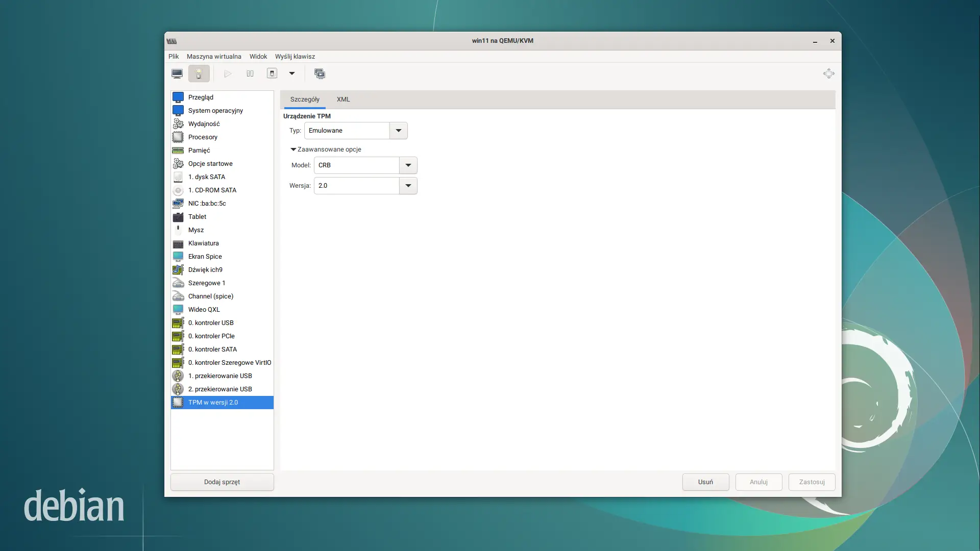Image resolution: width=980 pixels, height=551 pixels.
Task: Shut down the virtual machine
Action: click(272, 73)
